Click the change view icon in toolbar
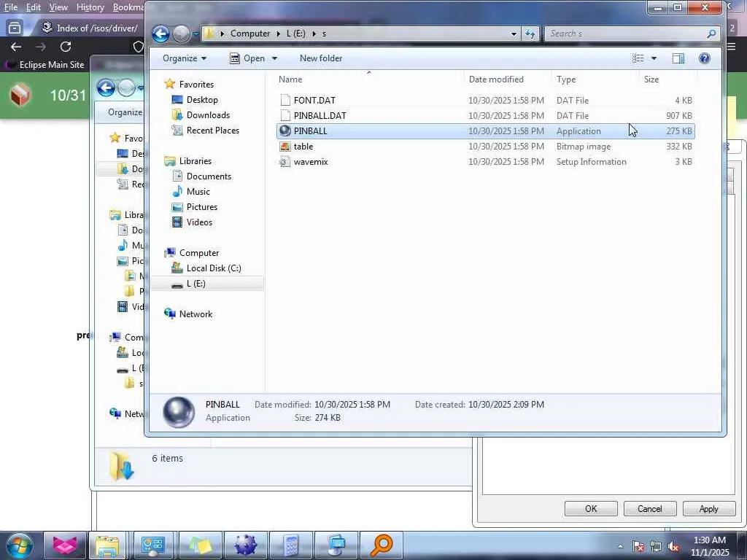747x560 pixels. pyautogui.click(x=638, y=58)
